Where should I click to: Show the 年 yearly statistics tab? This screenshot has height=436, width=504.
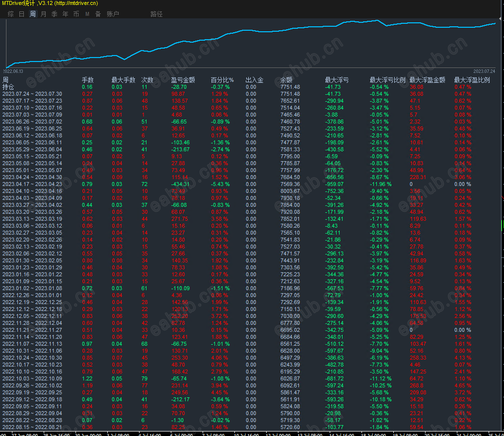click(66, 14)
